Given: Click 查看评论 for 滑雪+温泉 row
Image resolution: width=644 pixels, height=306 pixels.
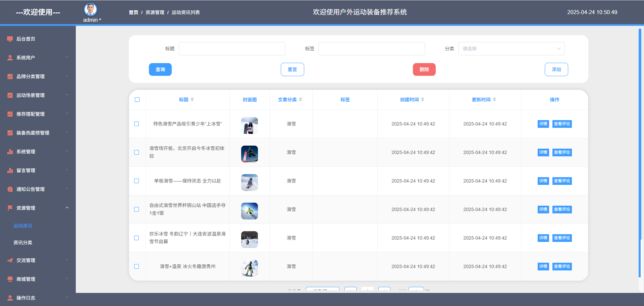Looking at the screenshot, I should click(562, 266).
